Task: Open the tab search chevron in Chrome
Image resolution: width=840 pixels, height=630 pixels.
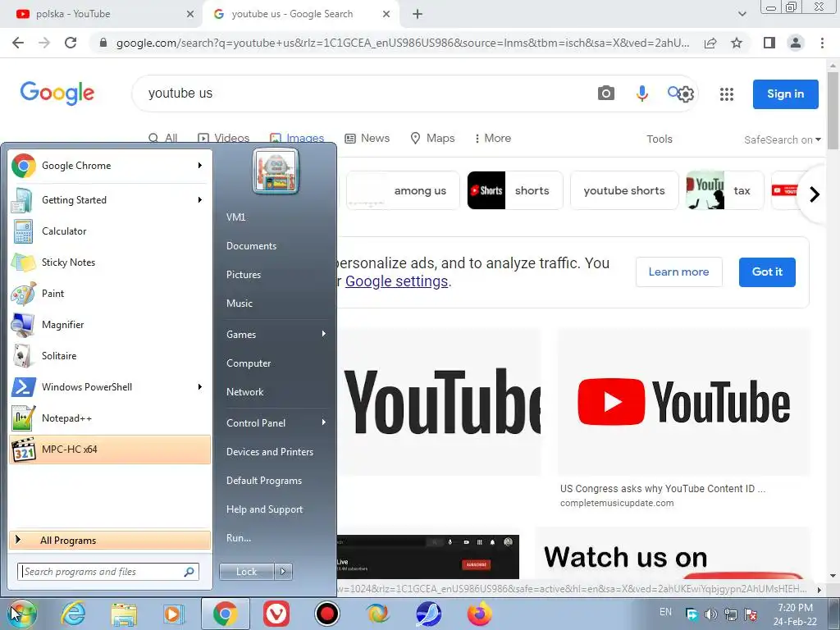Action: [x=742, y=14]
